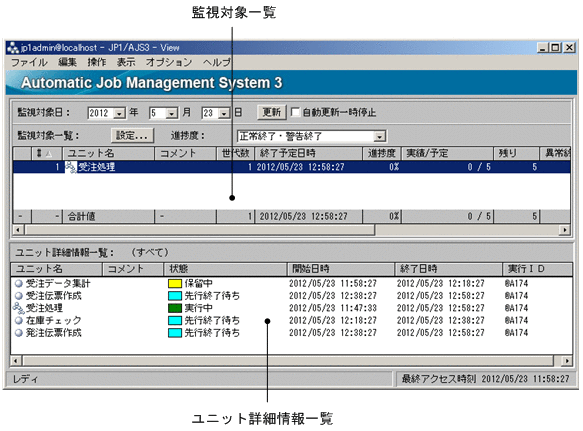This screenshot has width=583, height=431.
Task: Open the 操作 menu
Action: point(97,62)
